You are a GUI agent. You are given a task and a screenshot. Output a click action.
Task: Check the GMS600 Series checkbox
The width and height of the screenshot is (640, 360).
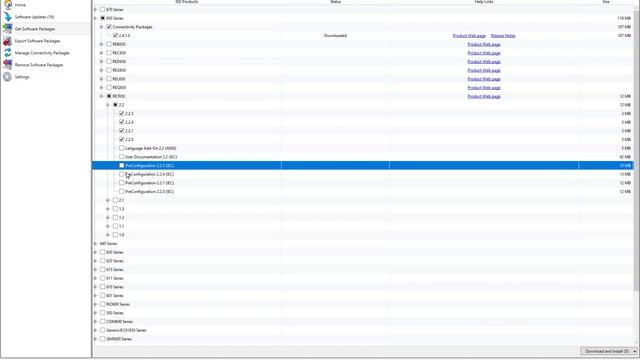point(102,339)
